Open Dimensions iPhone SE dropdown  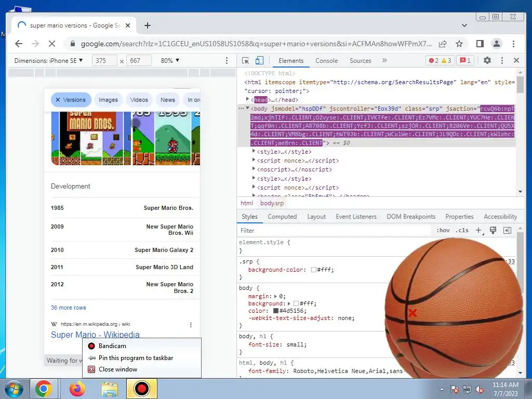(48, 60)
